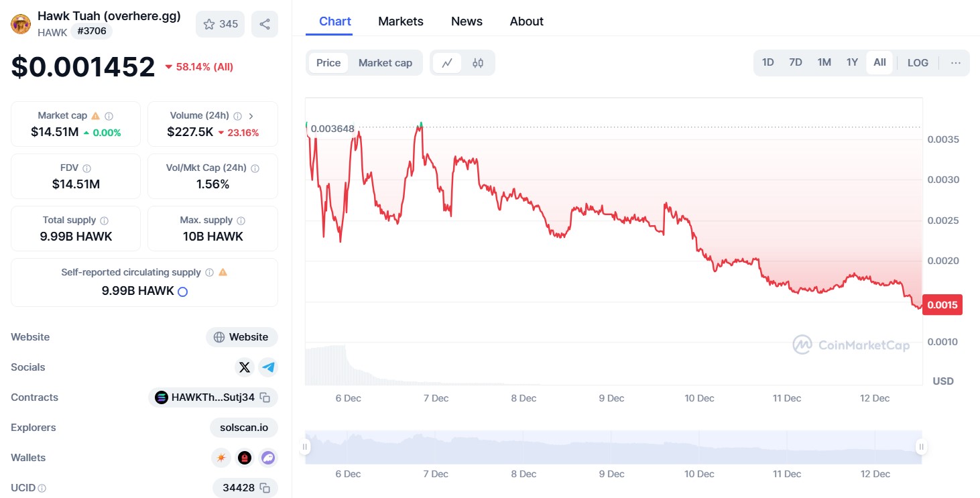Screen dimensions: 980x498
Task: Add HAWK to watchlist via star button
Action: click(221, 24)
